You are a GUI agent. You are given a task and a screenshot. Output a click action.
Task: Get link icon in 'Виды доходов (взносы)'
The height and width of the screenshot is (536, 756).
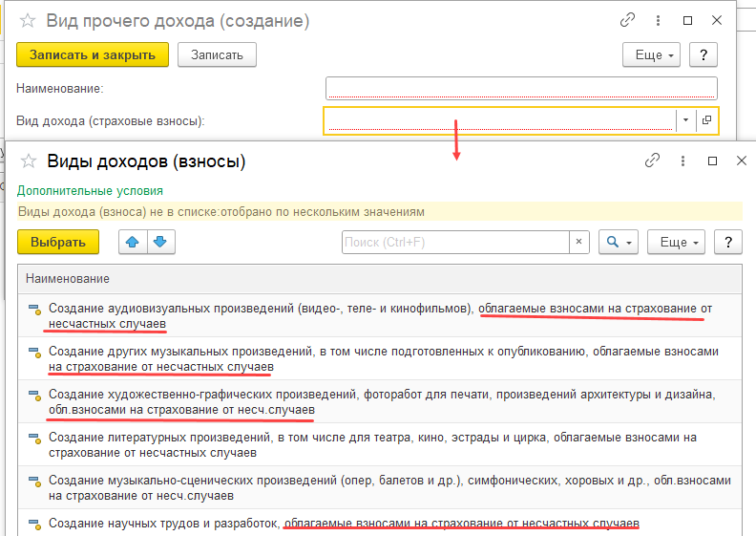click(x=652, y=161)
